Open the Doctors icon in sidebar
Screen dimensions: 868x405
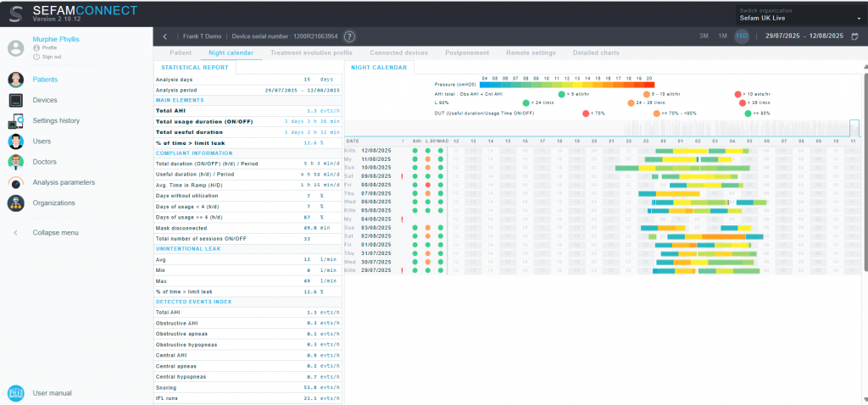click(x=15, y=162)
